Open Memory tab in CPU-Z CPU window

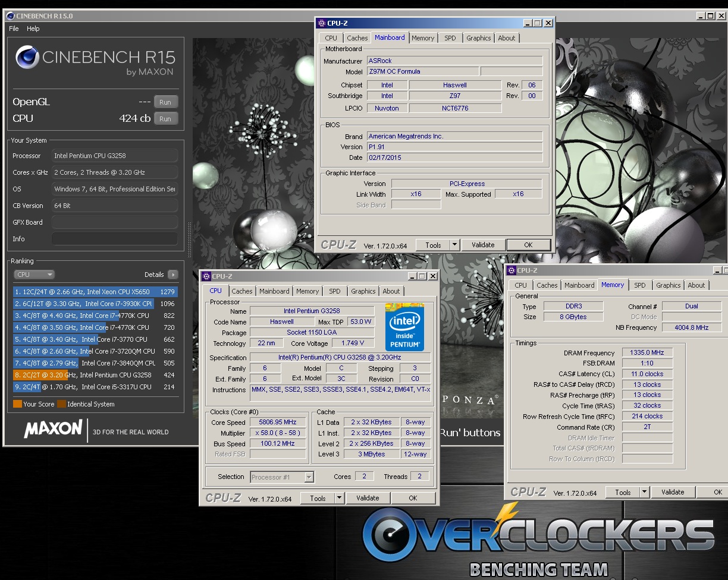307,291
